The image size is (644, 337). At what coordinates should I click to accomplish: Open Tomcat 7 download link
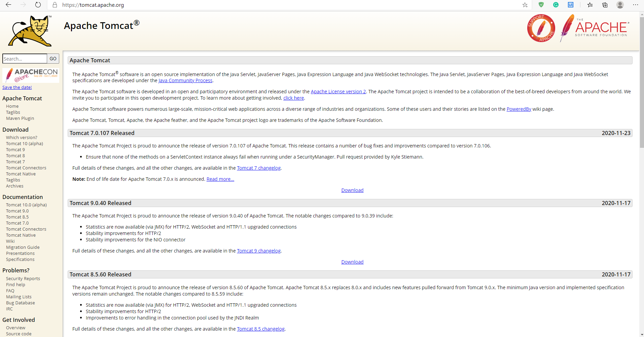click(15, 162)
